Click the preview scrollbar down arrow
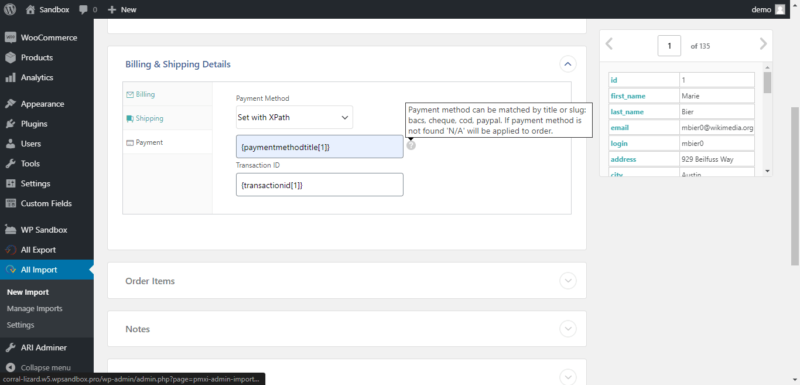The height and width of the screenshot is (385, 800). [x=767, y=171]
